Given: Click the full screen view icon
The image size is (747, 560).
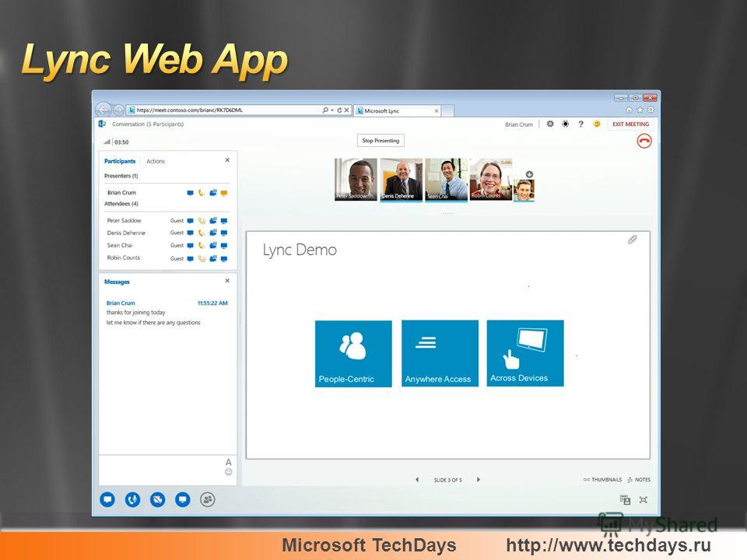Looking at the screenshot, I should (x=644, y=499).
